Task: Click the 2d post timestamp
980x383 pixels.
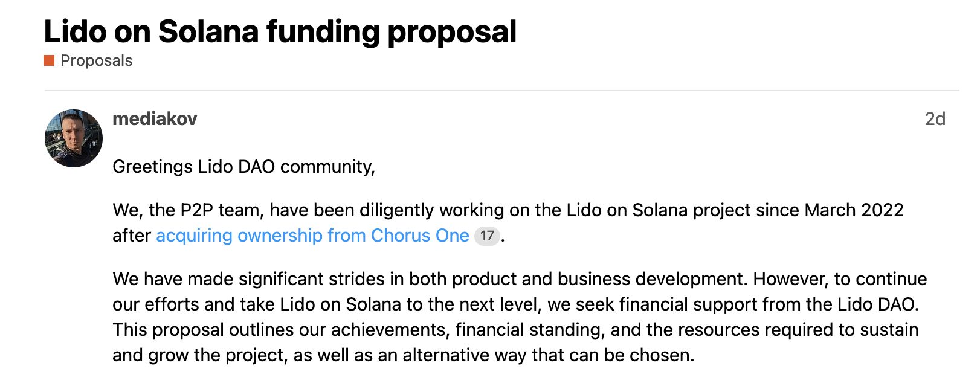Action: (x=935, y=119)
